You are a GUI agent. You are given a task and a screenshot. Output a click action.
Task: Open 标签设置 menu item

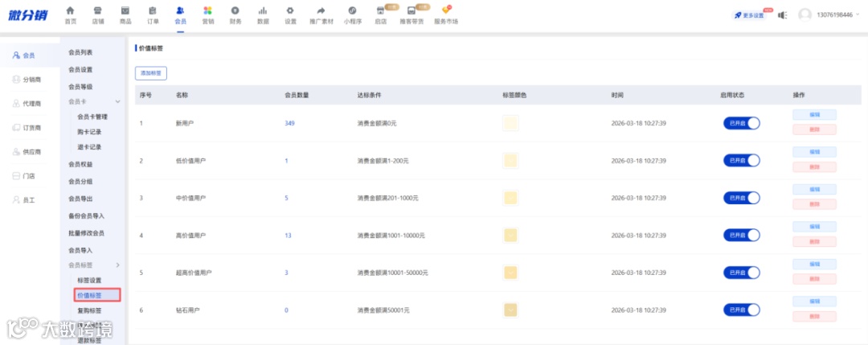(90, 281)
